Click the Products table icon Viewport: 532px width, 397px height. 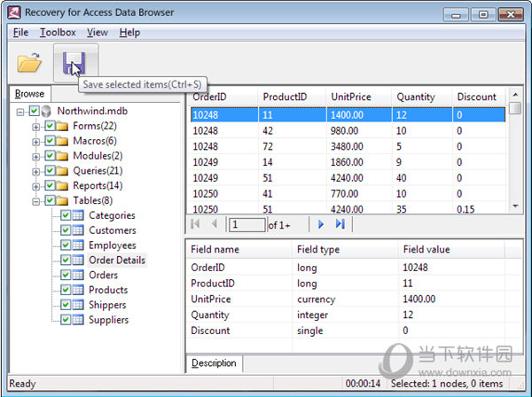78,290
